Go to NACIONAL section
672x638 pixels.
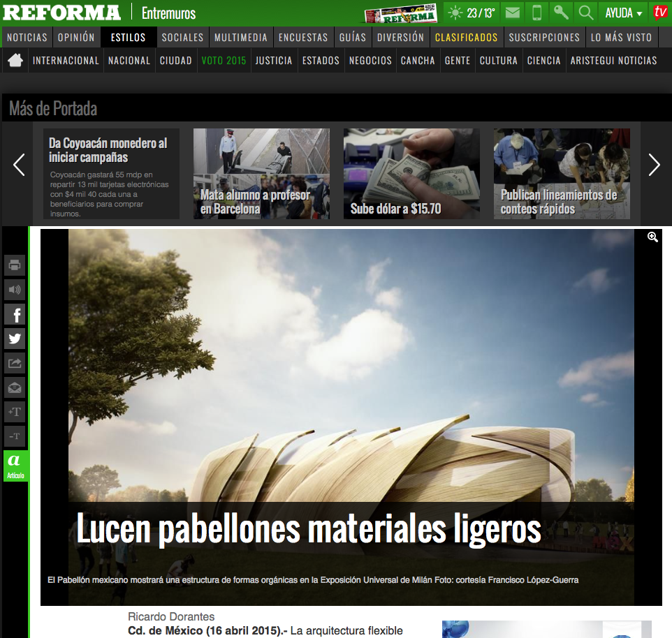[129, 60]
